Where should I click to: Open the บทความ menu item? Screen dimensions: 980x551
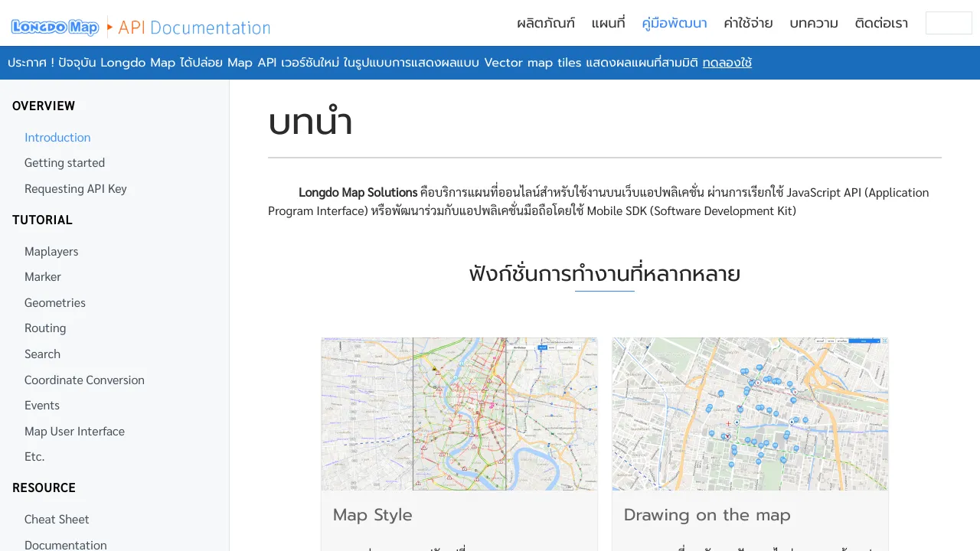click(x=814, y=23)
